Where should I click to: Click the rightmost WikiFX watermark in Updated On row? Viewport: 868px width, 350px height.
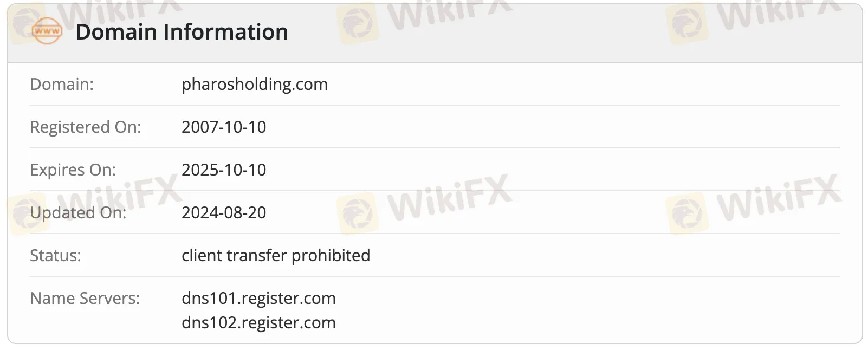pyautogui.click(x=778, y=199)
